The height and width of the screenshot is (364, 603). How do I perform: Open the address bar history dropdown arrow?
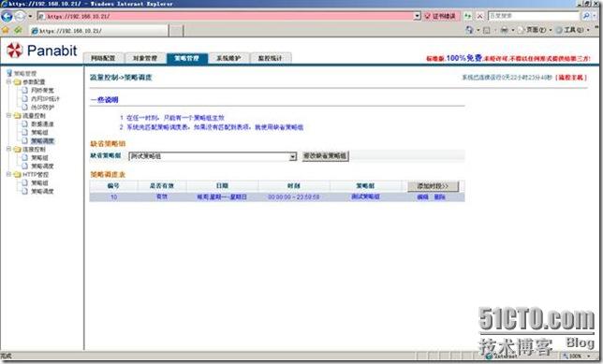tap(418, 16)
